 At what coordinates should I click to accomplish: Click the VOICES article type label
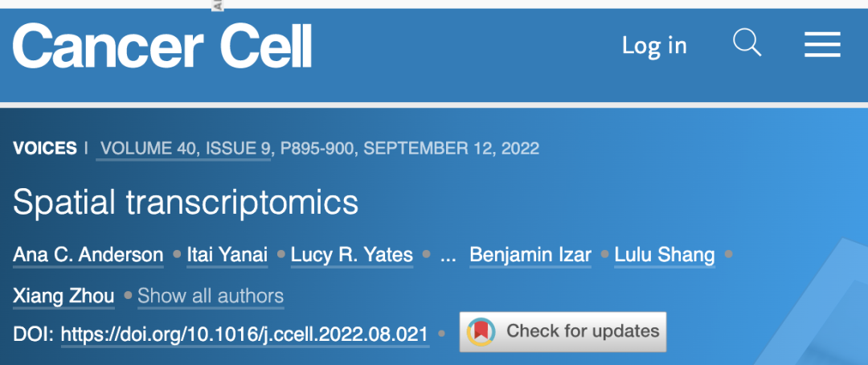click(x=45, y=149)
